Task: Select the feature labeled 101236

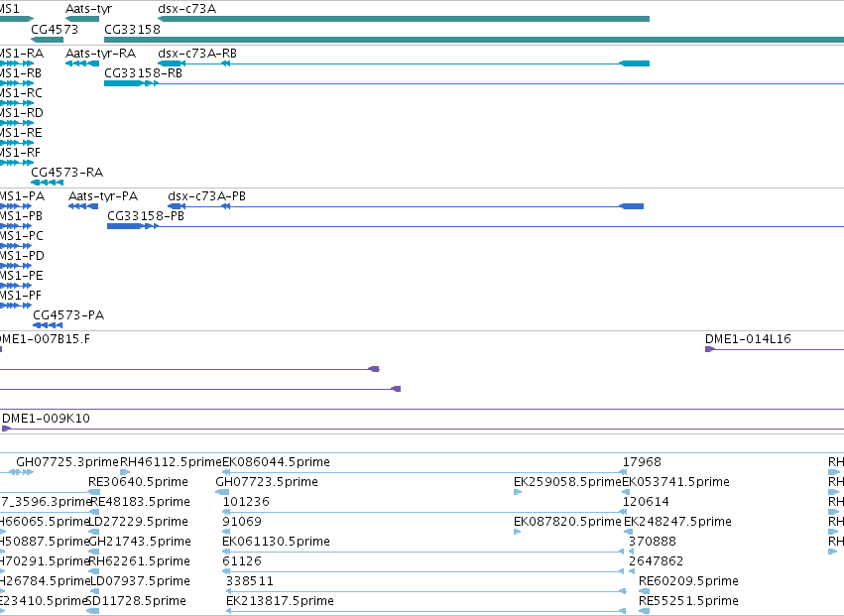Action: (x=246, y=502)
